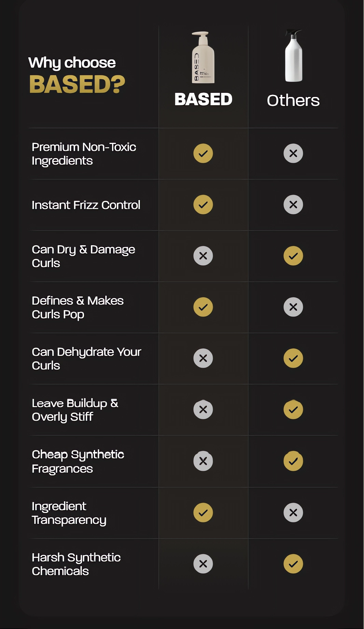
Task: Click the Instant Frizz Control row label
Action: [x=86, y=205]
